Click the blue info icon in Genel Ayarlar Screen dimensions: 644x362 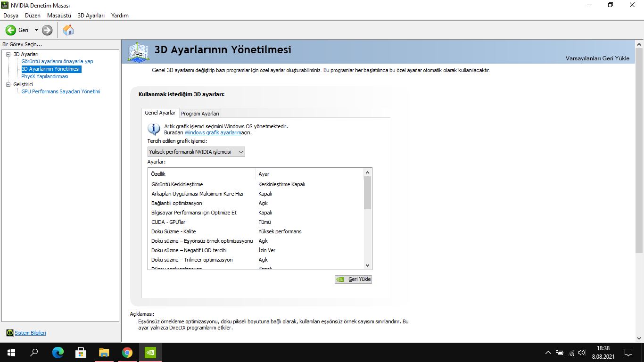[x=154, y=129]
